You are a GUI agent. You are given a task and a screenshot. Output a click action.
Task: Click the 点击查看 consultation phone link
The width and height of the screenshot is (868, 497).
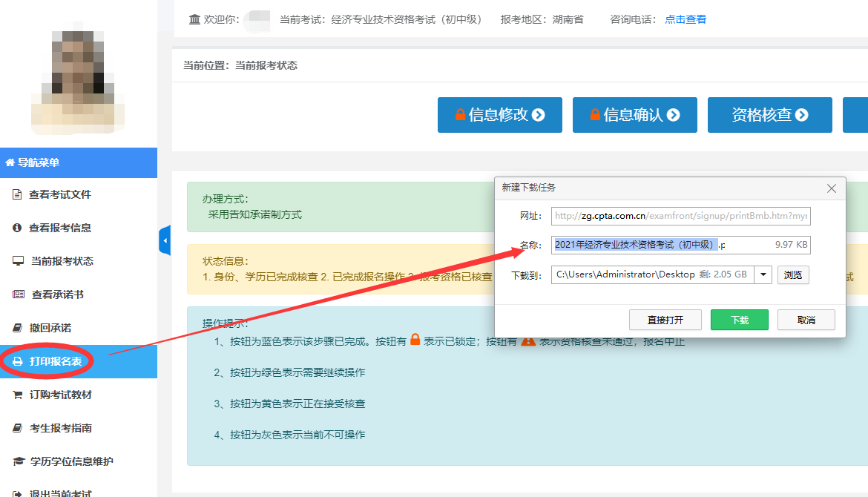685,19
